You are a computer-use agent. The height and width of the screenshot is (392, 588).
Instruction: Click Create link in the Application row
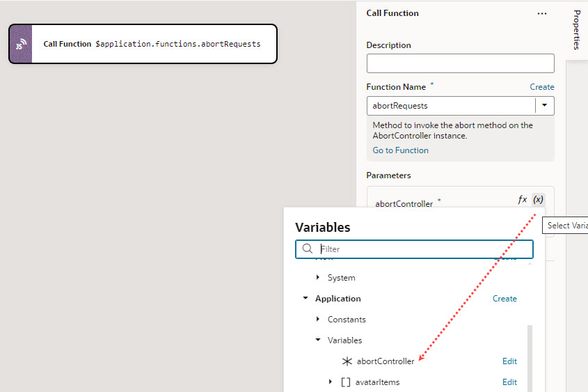point(504,299)
